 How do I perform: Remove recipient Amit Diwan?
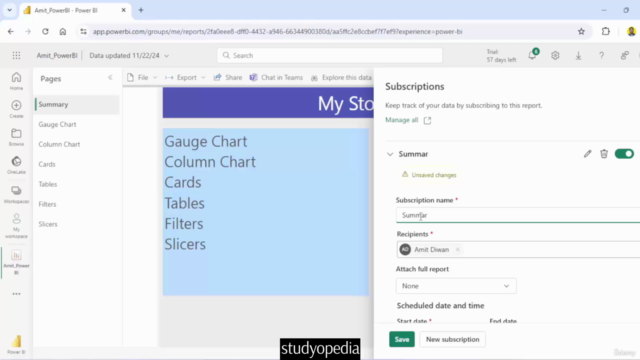pos(458,249)
